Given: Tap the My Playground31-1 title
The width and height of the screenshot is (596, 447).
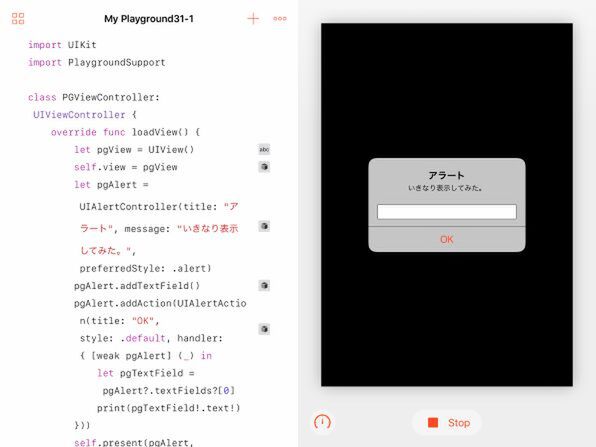Looking at the screenshot, I should coord(149,19).
